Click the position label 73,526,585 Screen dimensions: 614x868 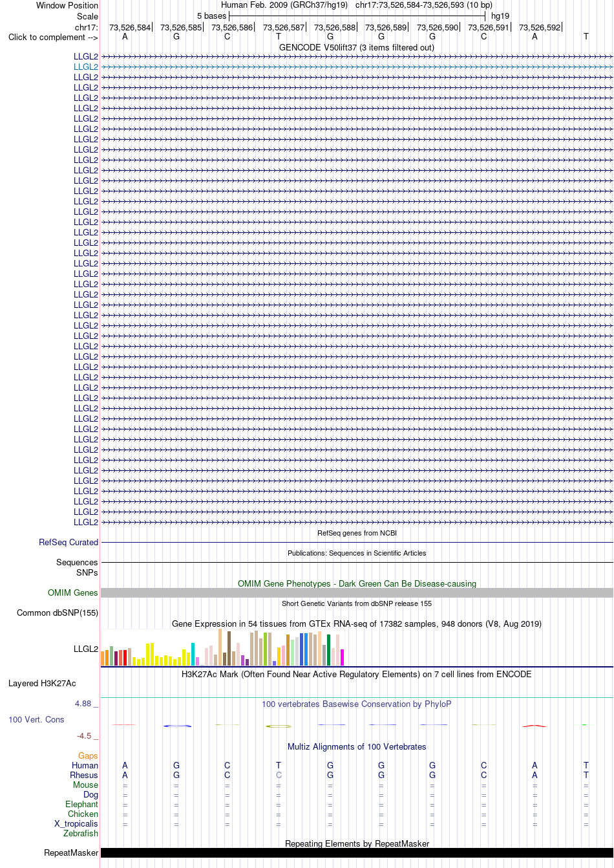click(181, 27)
